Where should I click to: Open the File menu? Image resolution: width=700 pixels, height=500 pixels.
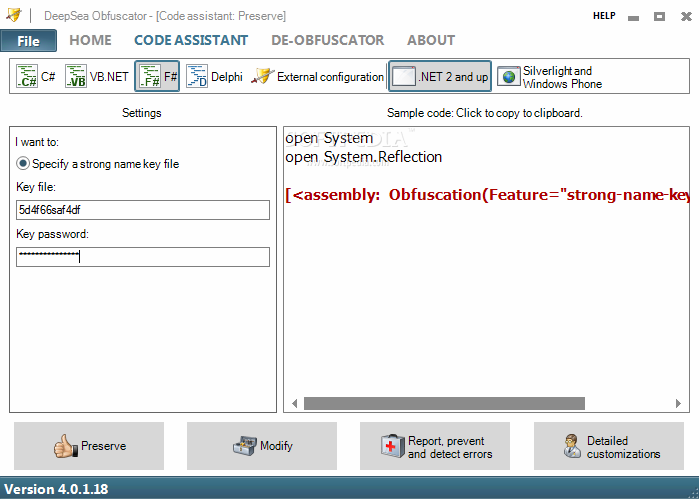coord(29,41)
